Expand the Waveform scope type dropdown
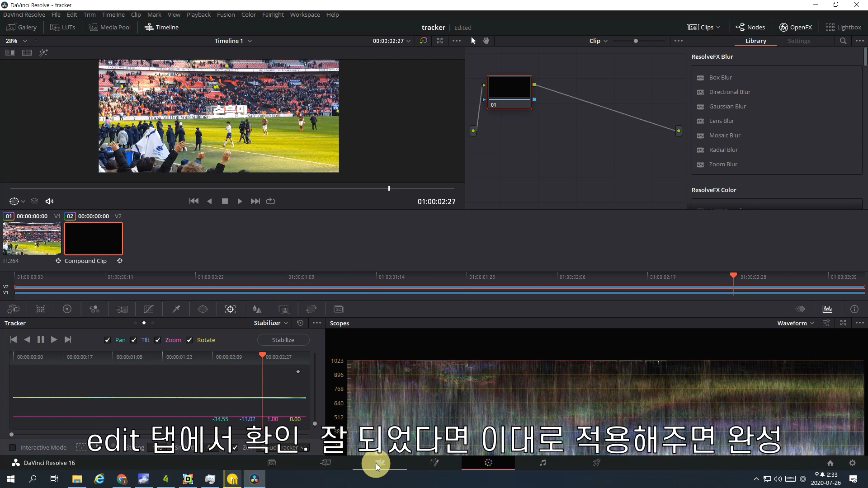 [795, 323]
